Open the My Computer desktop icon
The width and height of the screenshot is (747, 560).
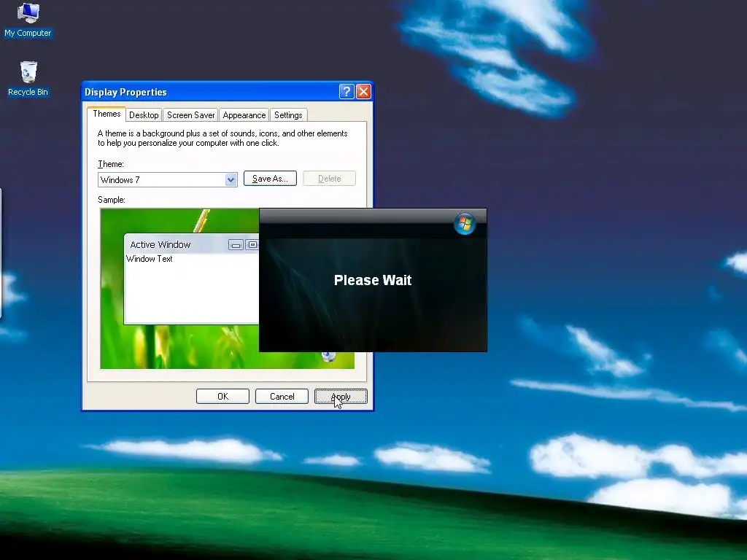click(x=28, y=20)
